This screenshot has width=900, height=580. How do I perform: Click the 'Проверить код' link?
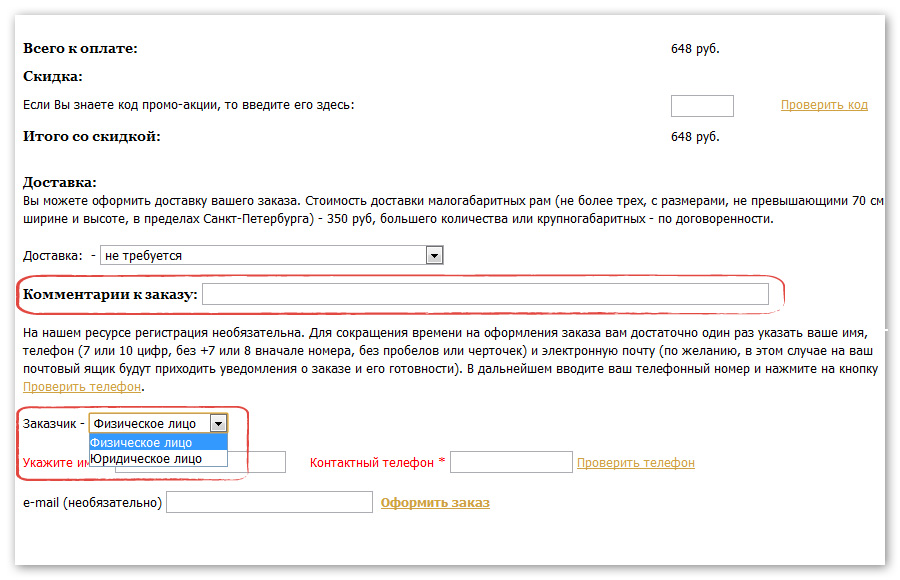point(824,105)
